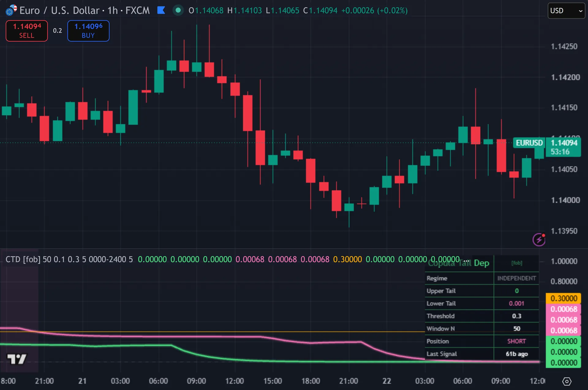Image resolution: width=588 pixels, height=390 pixels.
Task: Click the Position row label
Action: pyautogui.click(x=438, y=341)
